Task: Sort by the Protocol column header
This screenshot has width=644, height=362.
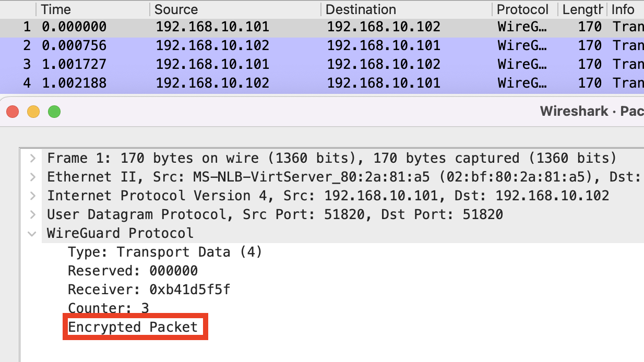Action: point(525,9)
